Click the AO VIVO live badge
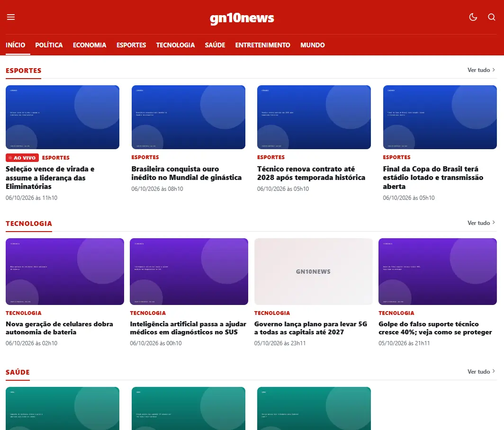This screenshot has height=430, width=504. 22,158
